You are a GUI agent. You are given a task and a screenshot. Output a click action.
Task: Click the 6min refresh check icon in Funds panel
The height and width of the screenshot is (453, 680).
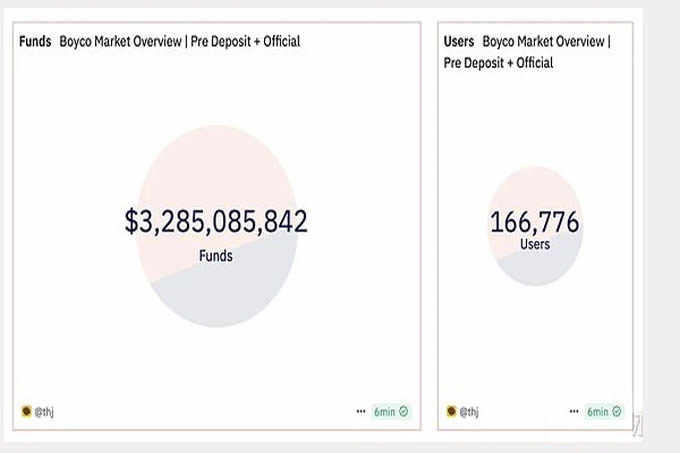(404, 411)
